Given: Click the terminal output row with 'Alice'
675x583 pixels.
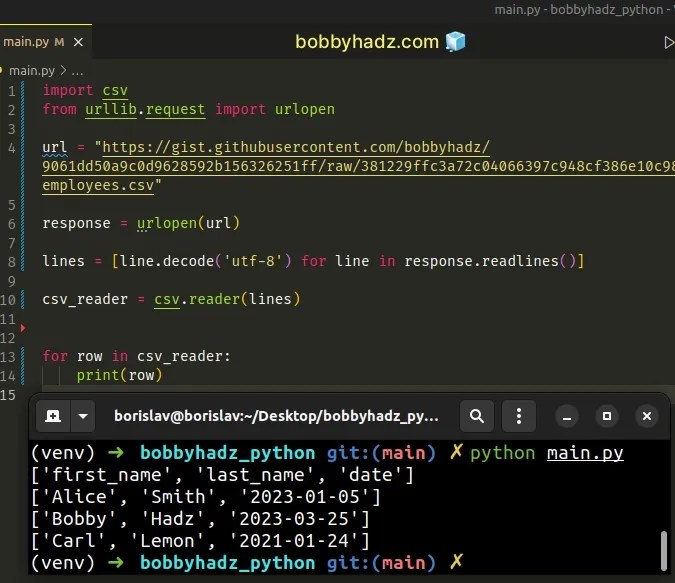Looking at the screenshot, I should point(206,497).
